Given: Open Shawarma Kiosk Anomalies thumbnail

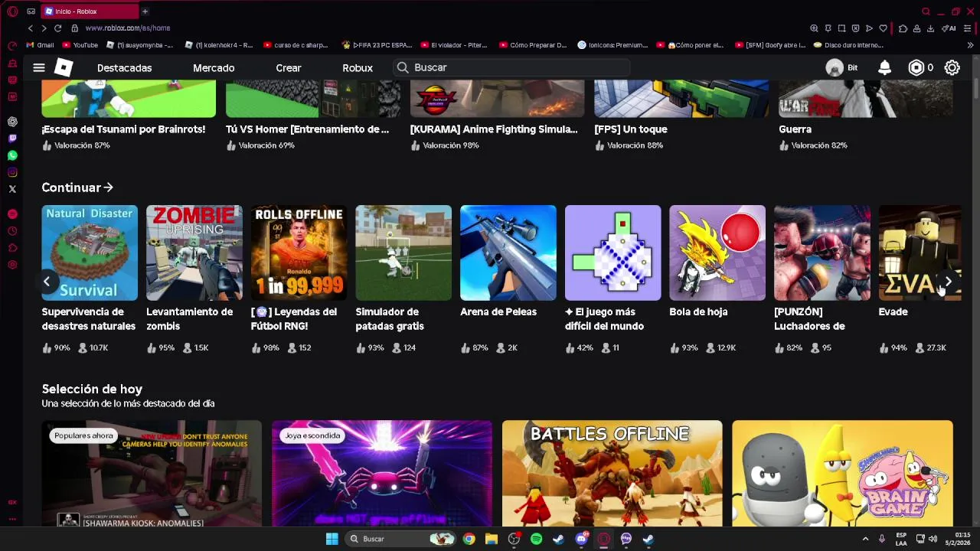Looking at the screenshot, I should 152,474.
